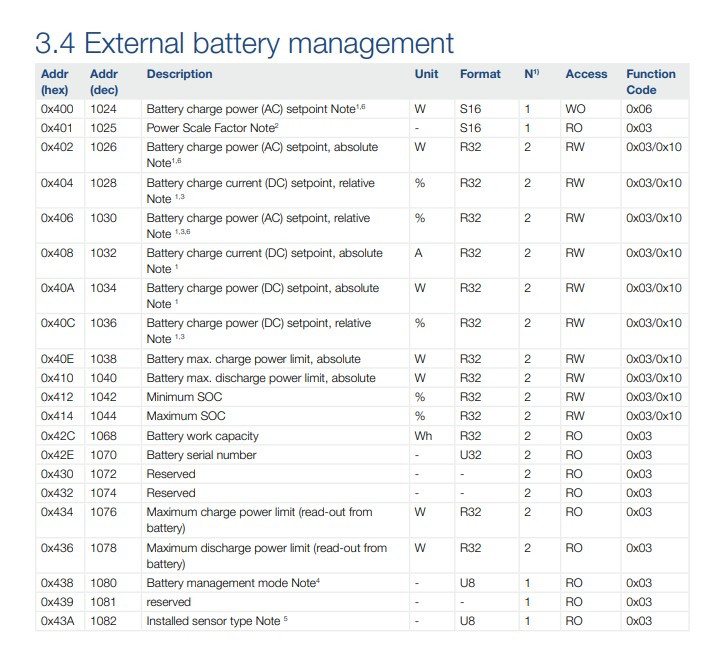
Task: Select decimal address 1042 cell
Action: click(103, 397)
